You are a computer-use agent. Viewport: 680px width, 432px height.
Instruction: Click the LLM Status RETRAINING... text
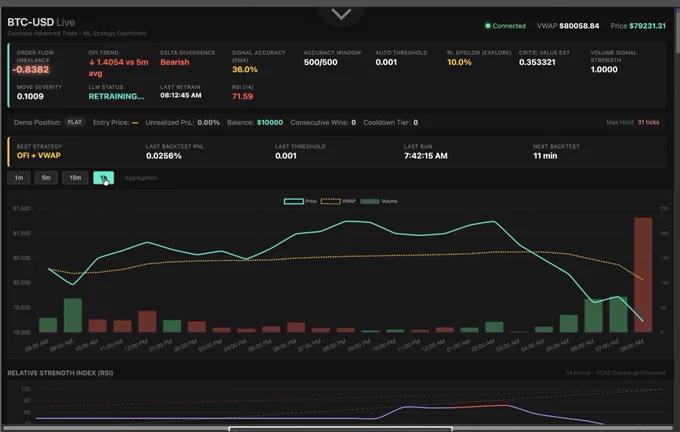coord(117,96)
